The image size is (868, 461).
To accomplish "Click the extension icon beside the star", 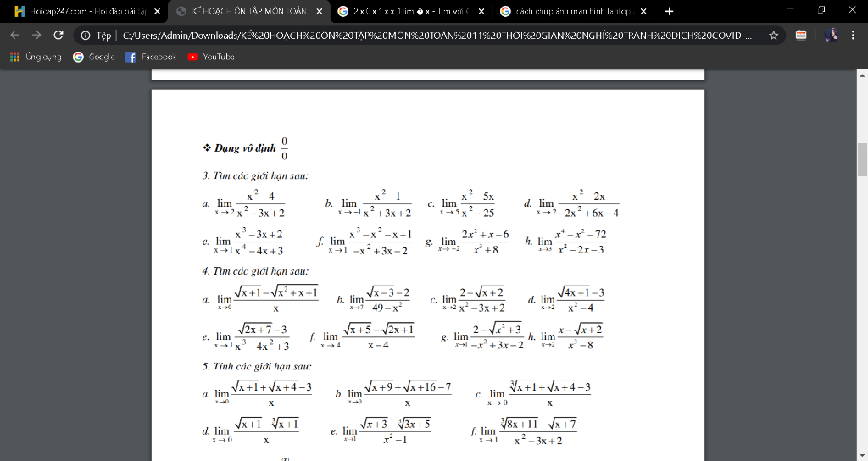I will pyautogui.click(x=800, y=36).
